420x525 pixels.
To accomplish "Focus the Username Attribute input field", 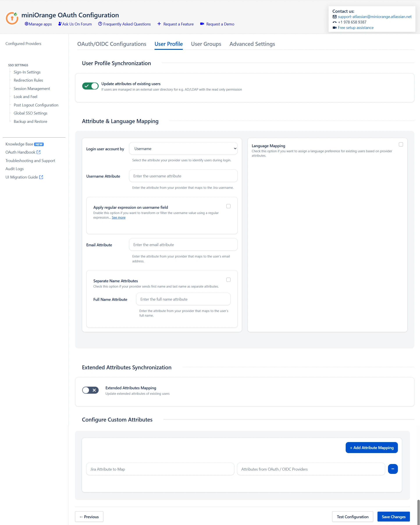I will click(x=183, y=176).
